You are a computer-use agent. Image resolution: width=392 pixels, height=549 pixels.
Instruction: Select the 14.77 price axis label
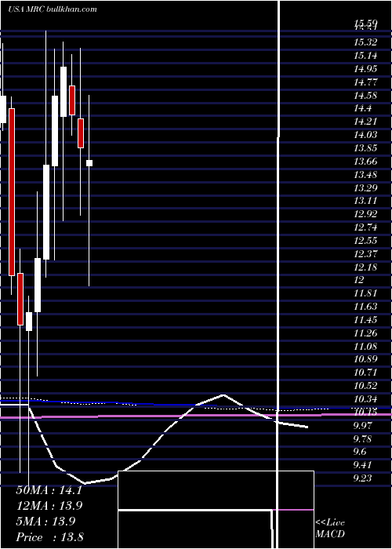(x=365, y=82)
